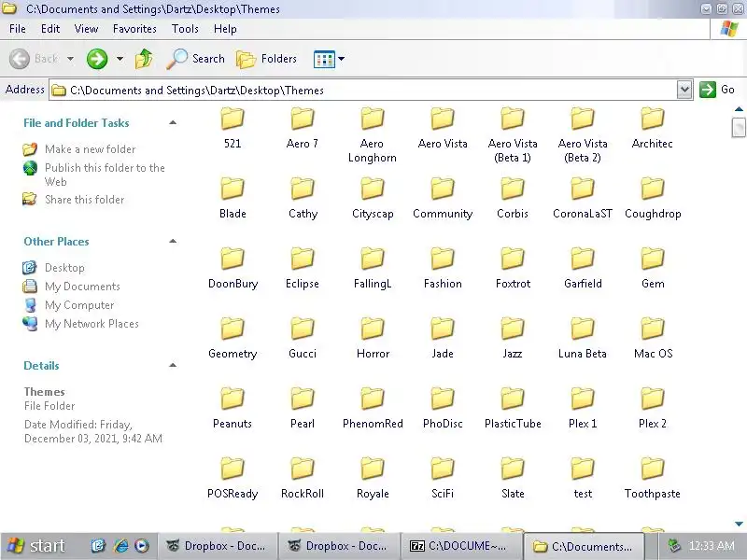Image resolution: width=747 pixels, height=560 pixels.
Task: Select the PlasticTube folder
Action: [513, 409]
